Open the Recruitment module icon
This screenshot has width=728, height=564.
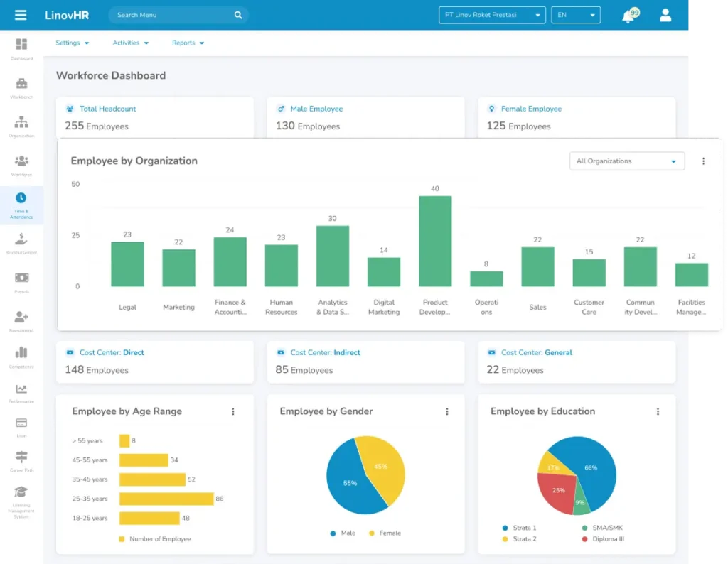click(x=21, y=318)
